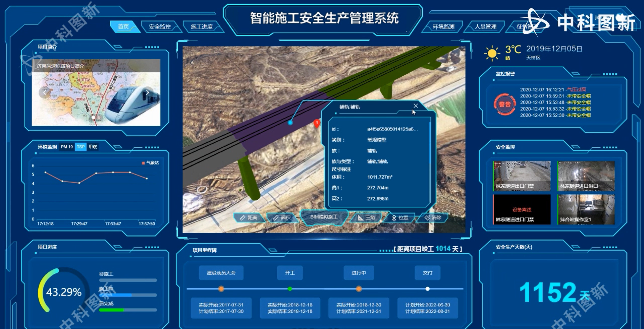The height and width of the screenshot is (329, 644).
Task: Click the 1152天 safe days counter
Action: [x=554, y=292]
